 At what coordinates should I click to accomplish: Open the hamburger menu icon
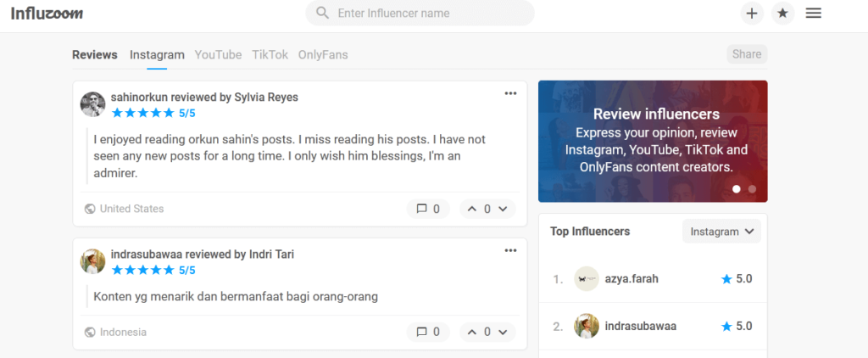coord(813,14)
